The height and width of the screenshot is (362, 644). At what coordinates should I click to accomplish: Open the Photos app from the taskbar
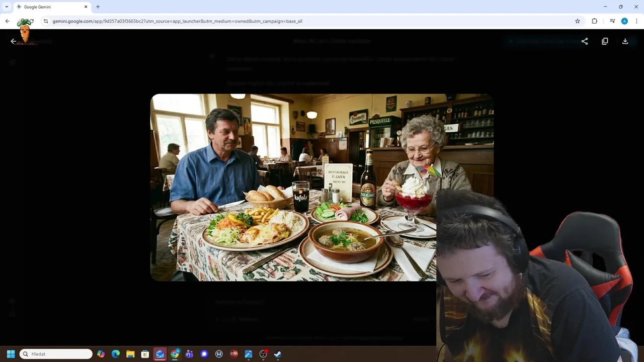(x=248, y=354)
